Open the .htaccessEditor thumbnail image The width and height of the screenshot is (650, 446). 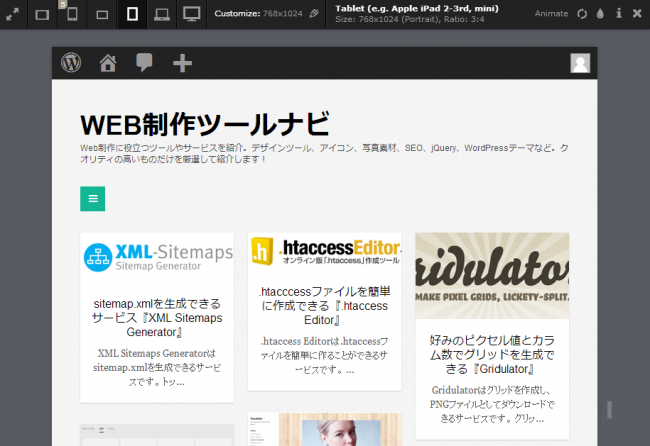(325, 253)
